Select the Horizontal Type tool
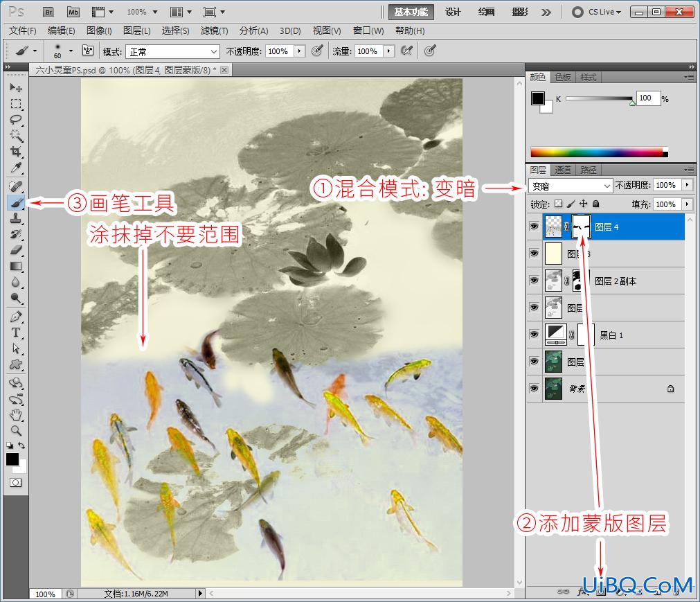This screenshot has height=602, width=700. (16, 333)
